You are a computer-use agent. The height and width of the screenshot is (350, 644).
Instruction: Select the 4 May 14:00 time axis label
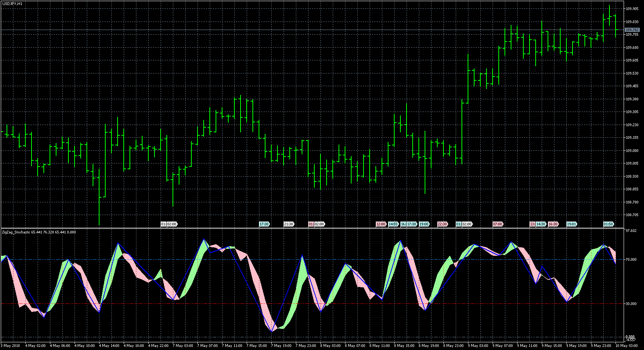pos(109,346)
